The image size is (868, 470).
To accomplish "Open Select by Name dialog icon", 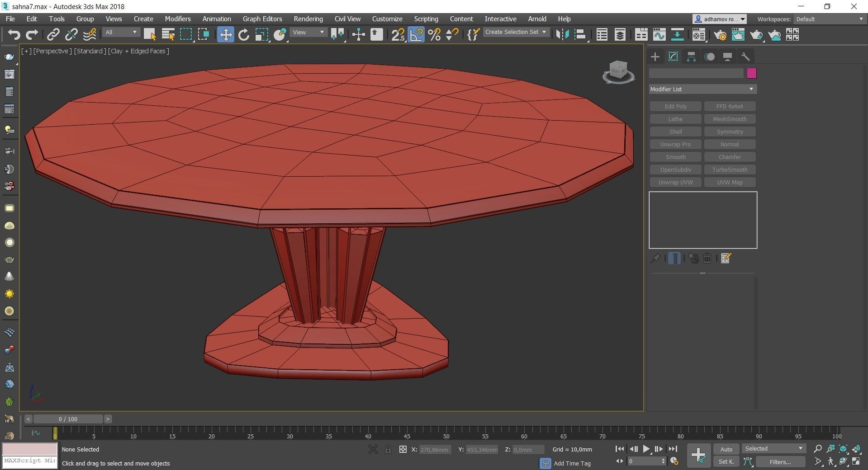I will point(168,35).
